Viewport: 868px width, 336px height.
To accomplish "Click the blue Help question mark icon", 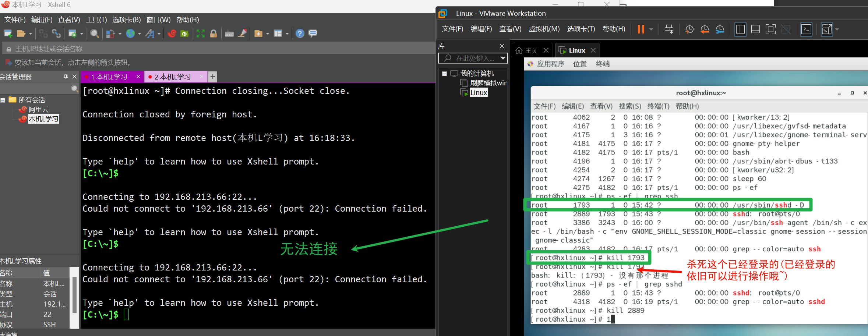I will coord(300,33).
